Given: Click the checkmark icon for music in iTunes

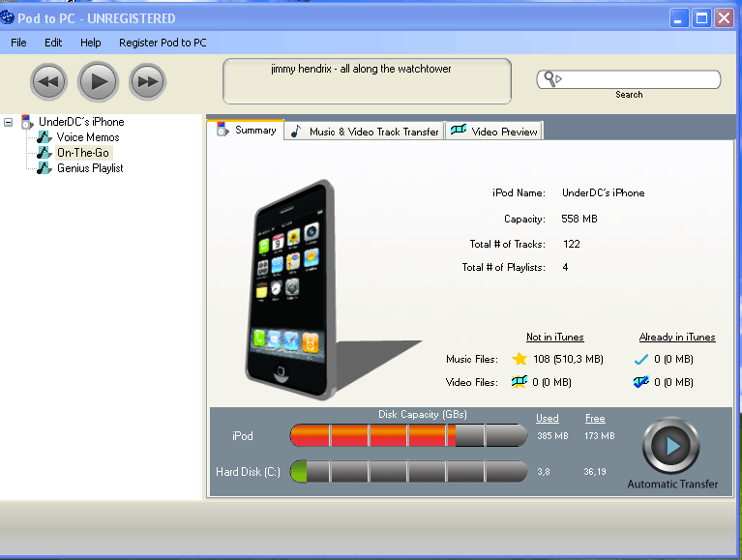Looking at the screenshot, I should pyautogui.click(x=640, y=360).
